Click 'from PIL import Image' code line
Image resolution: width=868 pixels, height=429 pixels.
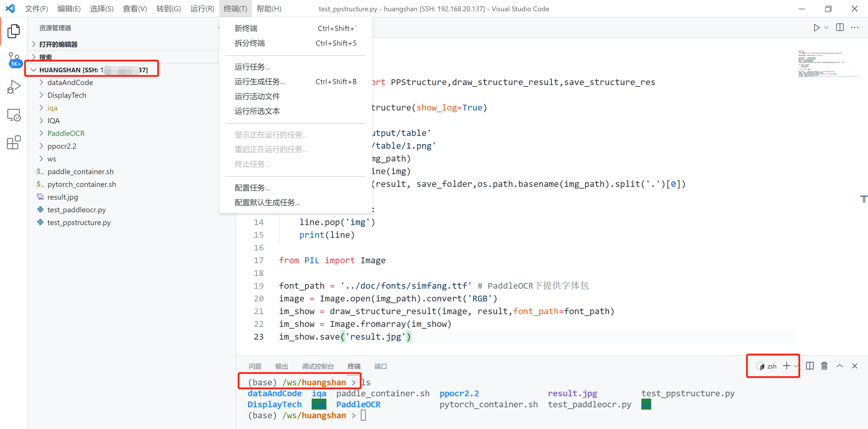click(332, 261)
